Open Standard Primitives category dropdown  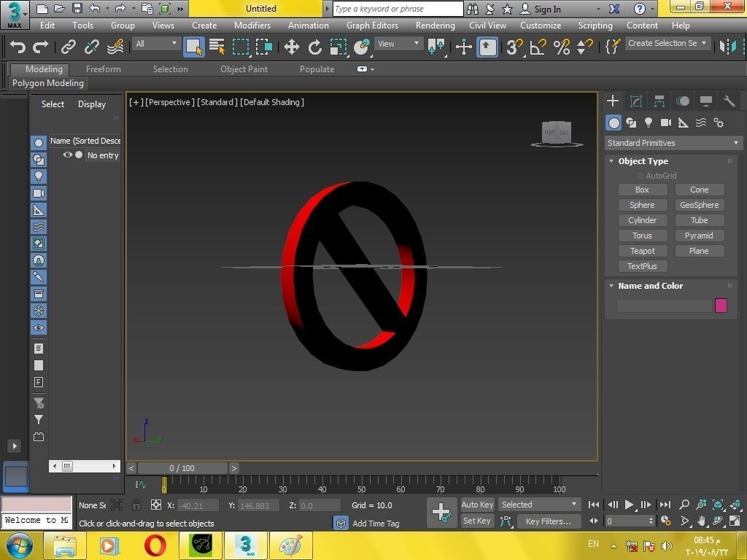tap(673, 143)
